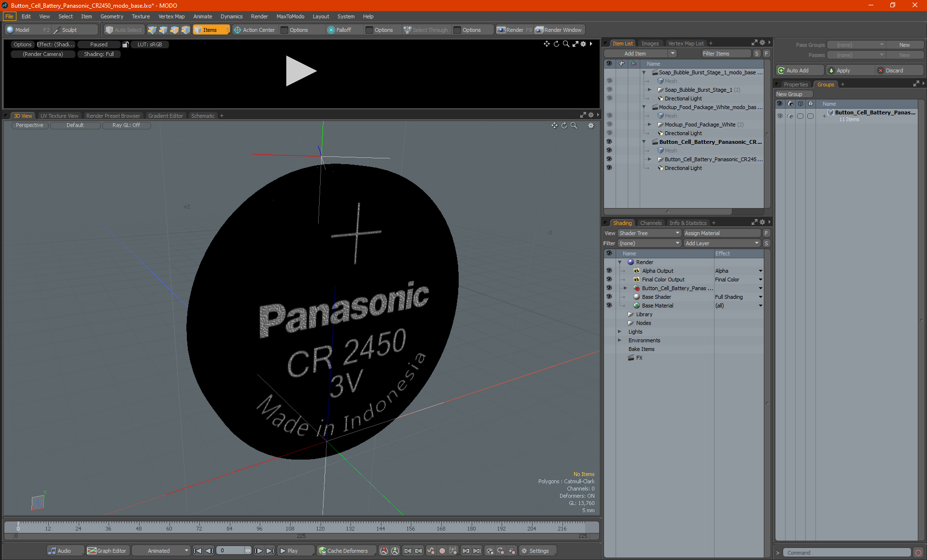927x560 pixels.
Task: Switch to Schematic tab
Action: coord(203,116)
